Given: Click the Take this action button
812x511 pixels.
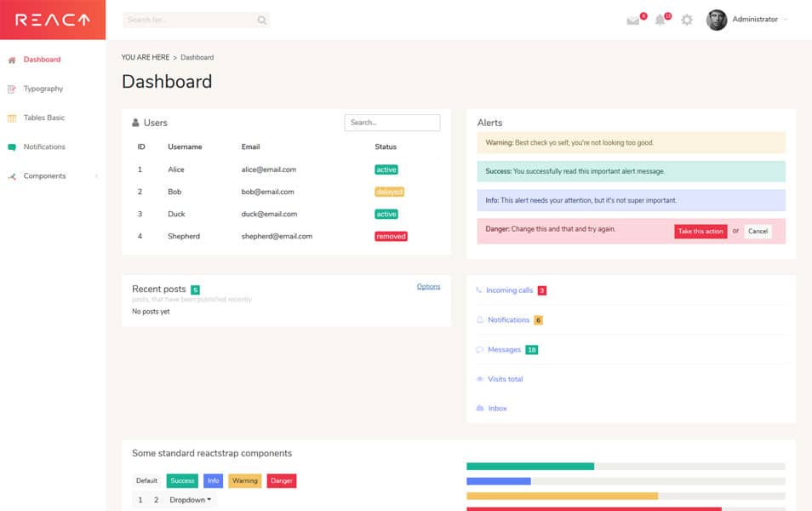Looking at the screenshot, I should (x=700, y=231).
